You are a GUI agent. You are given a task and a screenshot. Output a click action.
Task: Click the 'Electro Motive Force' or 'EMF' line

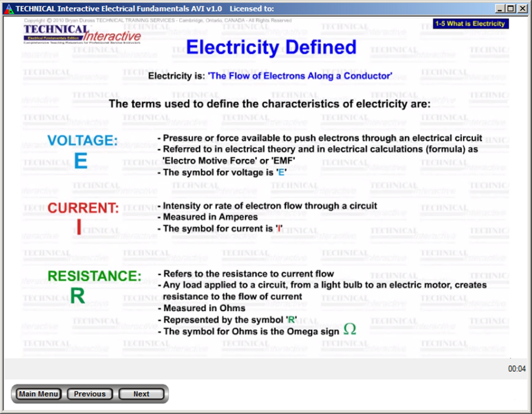(229, 161)
